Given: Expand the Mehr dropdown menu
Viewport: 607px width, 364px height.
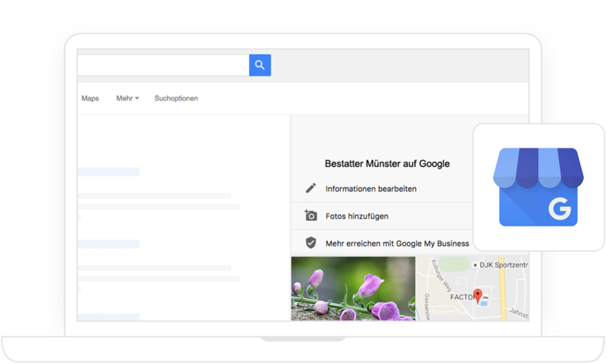Looking at the screenshot, I should coord(128,98).
